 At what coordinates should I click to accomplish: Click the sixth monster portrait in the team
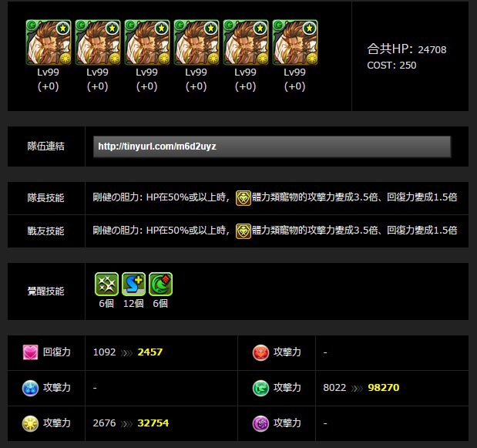(x=295, y=42)
